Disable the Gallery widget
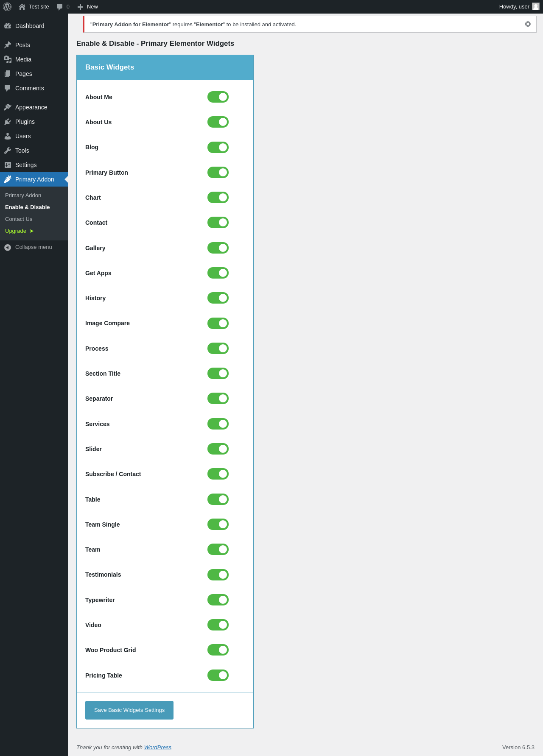Viewport: 543px width, 756px height. 218,248
